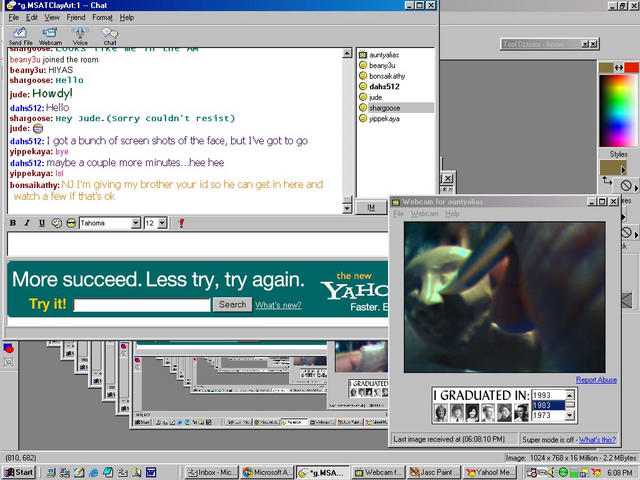
Task: Click auntyalias webcam icon in user list
Action: [x=362, y=55]
